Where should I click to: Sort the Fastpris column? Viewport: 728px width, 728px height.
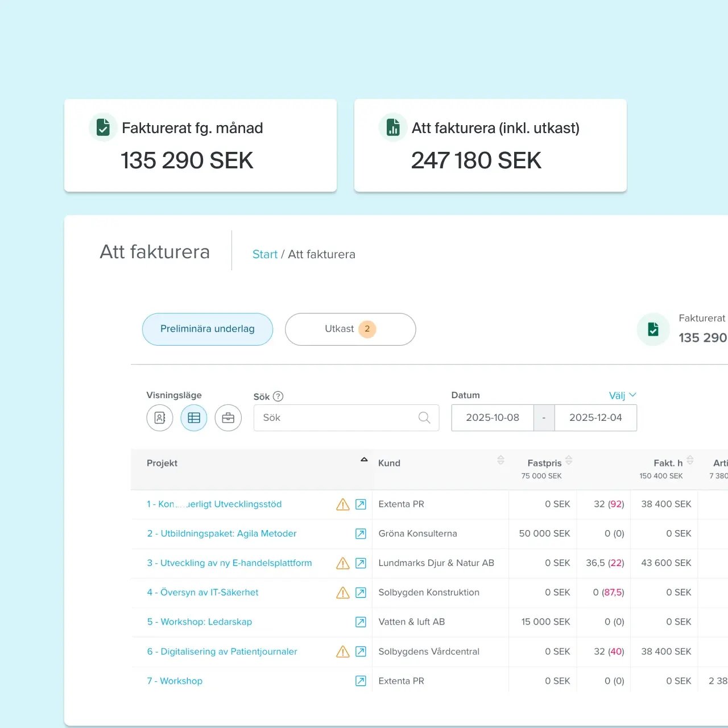[569, 460]
